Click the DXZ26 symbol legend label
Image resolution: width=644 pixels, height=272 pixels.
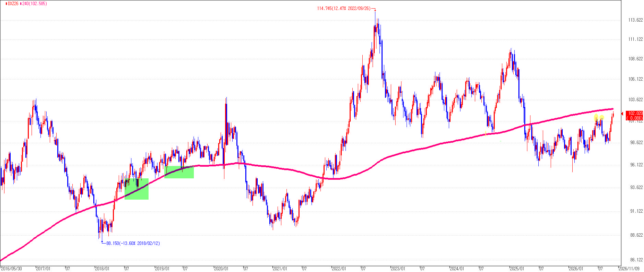tap(13, 3)
